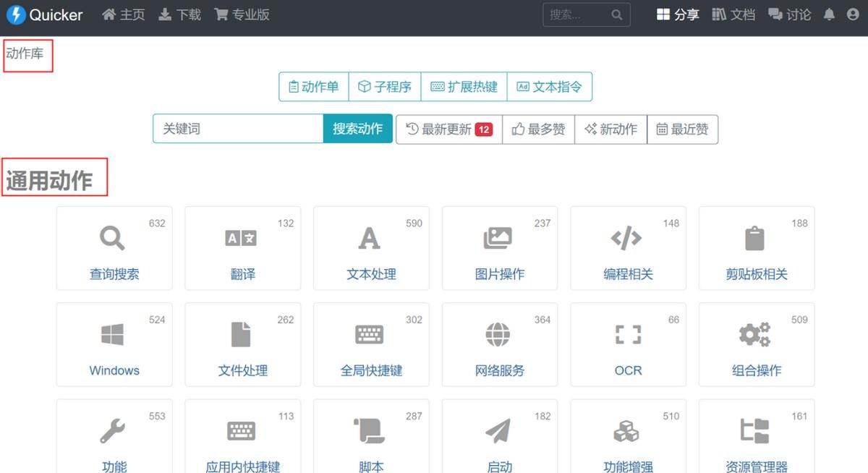
Task: Select the 脚本 script category icon
Action: click(x=370, y=431)
